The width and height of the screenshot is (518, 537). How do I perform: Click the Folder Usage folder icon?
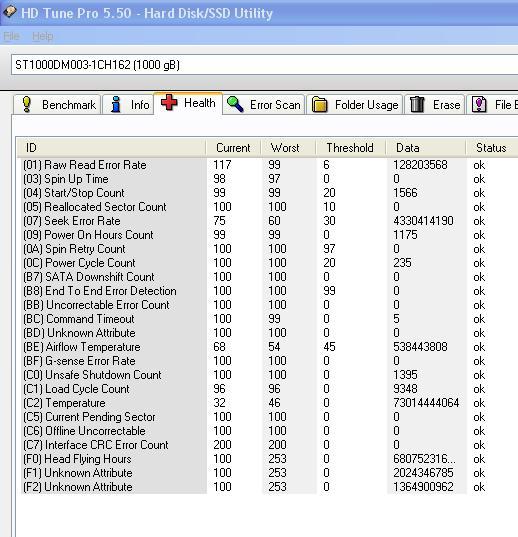click(x=319, y=104)
